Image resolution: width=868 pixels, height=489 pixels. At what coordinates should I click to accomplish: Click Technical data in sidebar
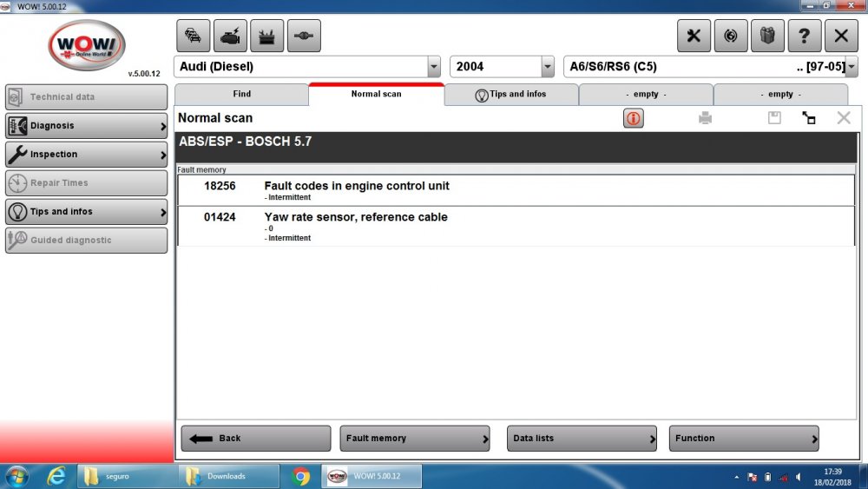pos(86,97)
